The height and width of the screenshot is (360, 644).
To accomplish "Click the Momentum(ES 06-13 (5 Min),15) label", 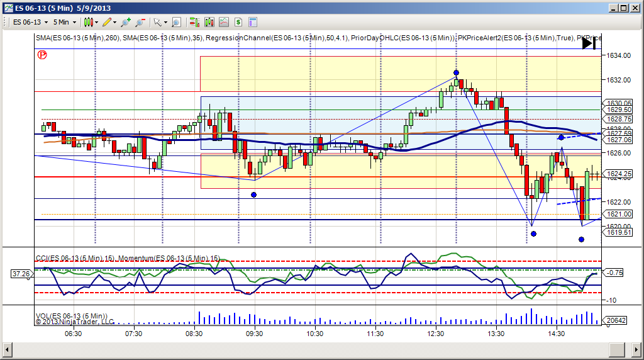I will 169,258.
